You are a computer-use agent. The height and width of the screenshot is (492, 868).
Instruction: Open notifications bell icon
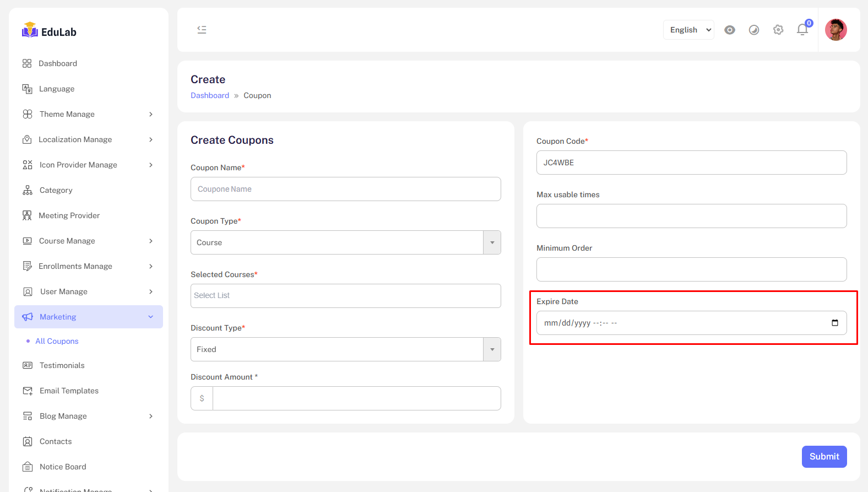(x=802, y=30)
